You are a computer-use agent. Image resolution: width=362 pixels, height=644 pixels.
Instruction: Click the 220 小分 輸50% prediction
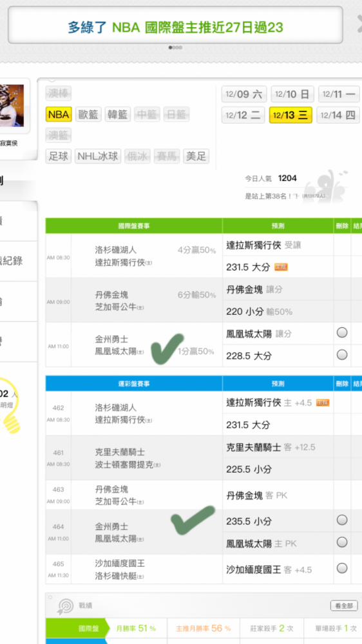(x=260, y=312)
